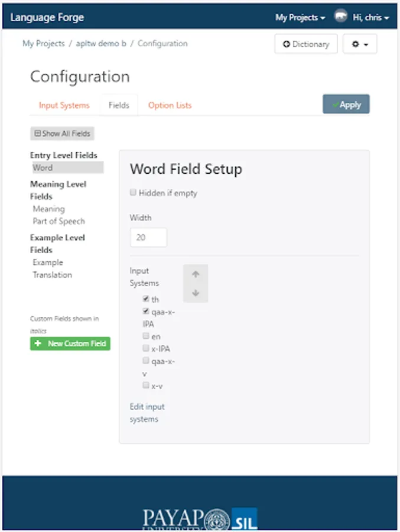Screen dimensions: 400x532
Task: Click the Payap University logo
Action: tap(186, 520)
